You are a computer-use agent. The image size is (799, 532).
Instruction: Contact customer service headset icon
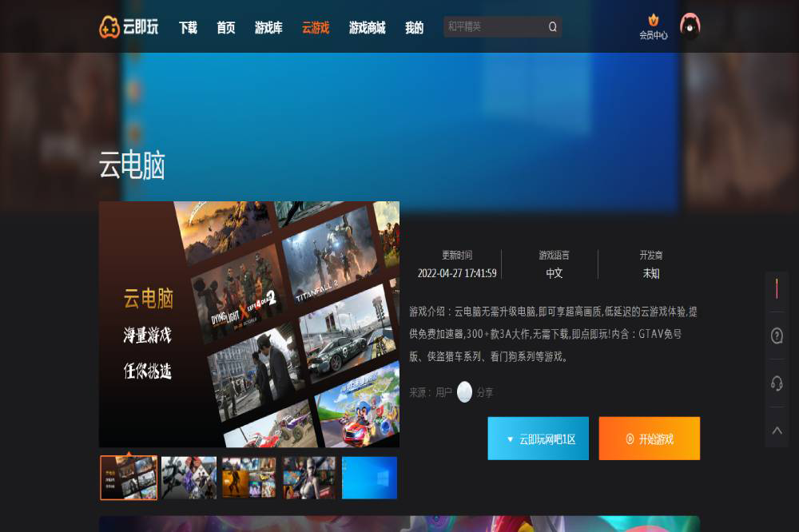click(x=777, y=383)
